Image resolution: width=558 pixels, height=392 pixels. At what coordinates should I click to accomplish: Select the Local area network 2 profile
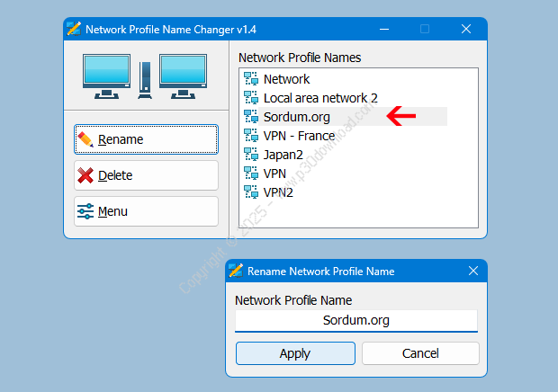point(319,98)
